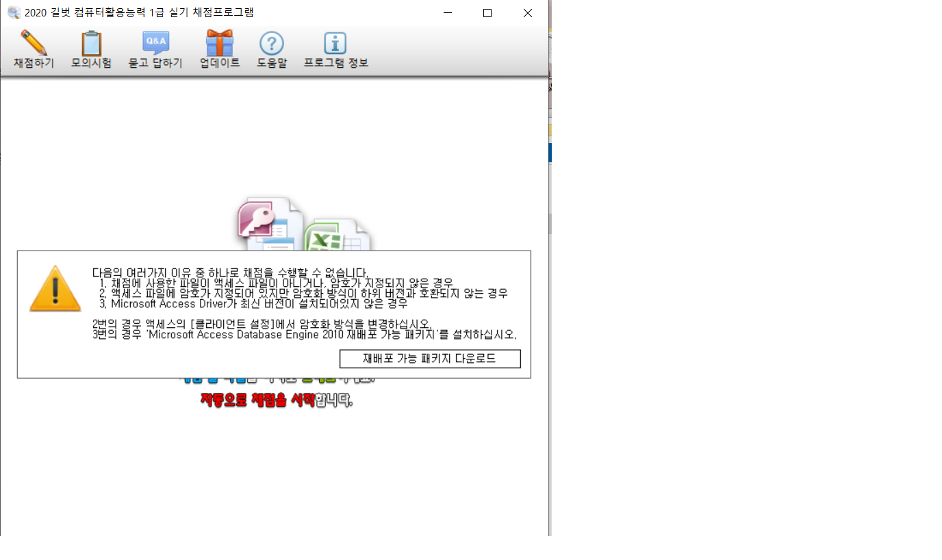Minimize the 채점프로그램 window

point(448,13)
